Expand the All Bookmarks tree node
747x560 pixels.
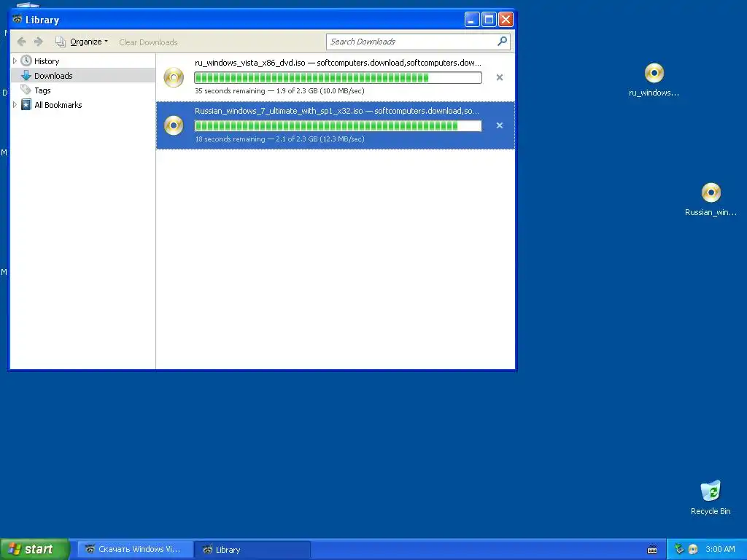click(x=15, y=105)
